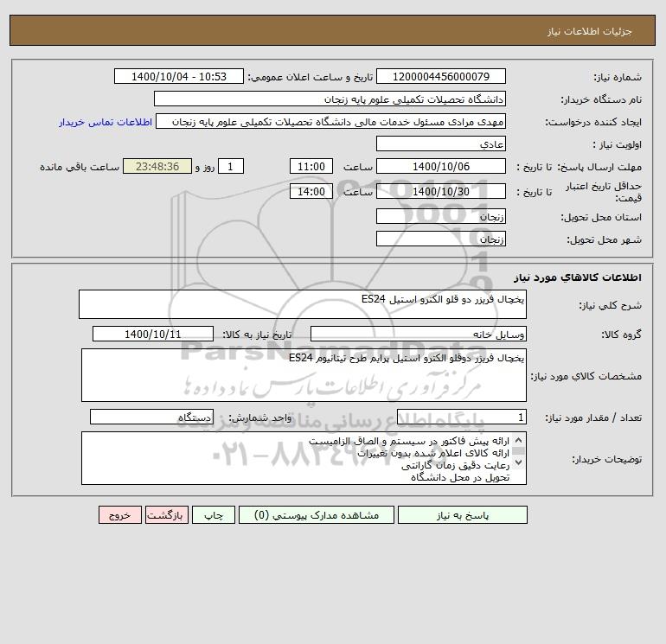This screenshot has height=644, width=666.
Task: Click the remaining time countdown 23:48:36
Action: click(x=157, y=167)
